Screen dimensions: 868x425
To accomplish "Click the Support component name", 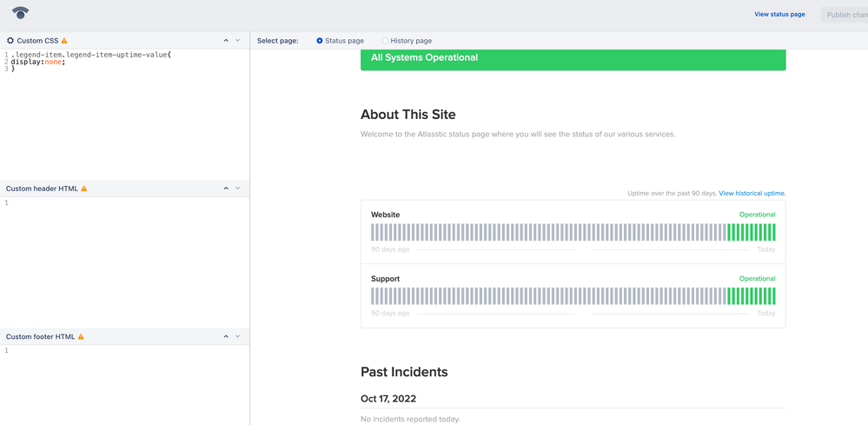I will pyautogui.click(x=385, y=279).
